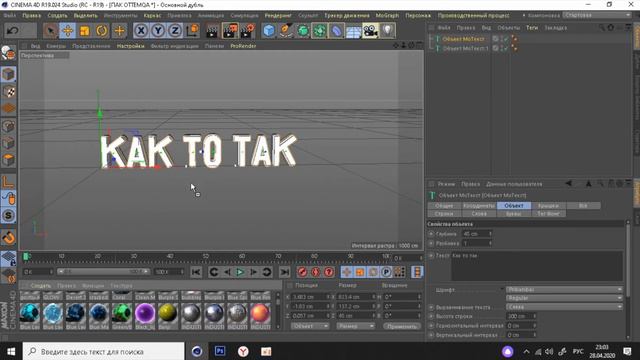The width and height of the screenshot is (640, 360).
Task: Click the Текст field containing Как то так
Action: click(x=536, y=266)
